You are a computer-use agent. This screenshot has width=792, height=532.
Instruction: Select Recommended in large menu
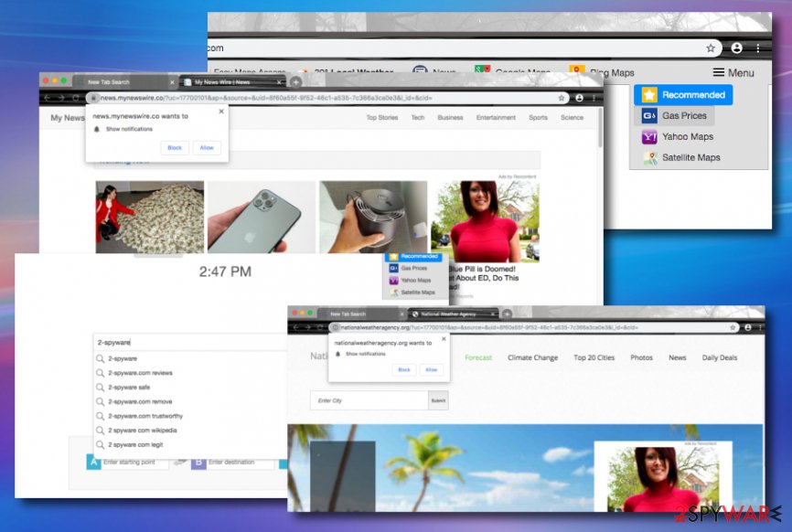tap(683, 95)
